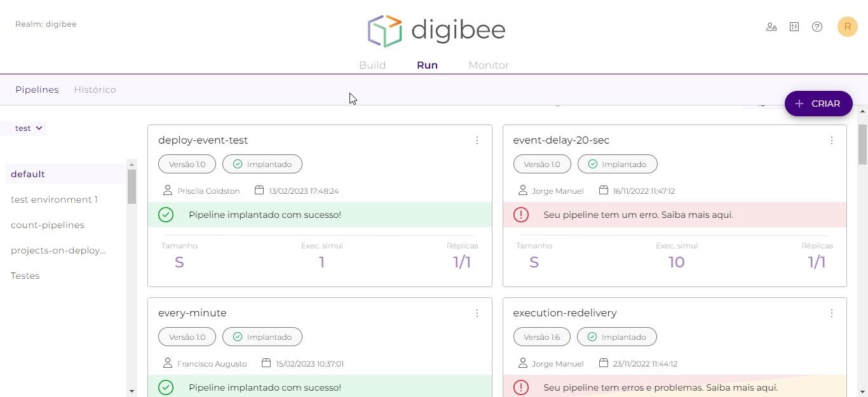
Task: Expand the test environment dropdown
Action: (29, 128)
